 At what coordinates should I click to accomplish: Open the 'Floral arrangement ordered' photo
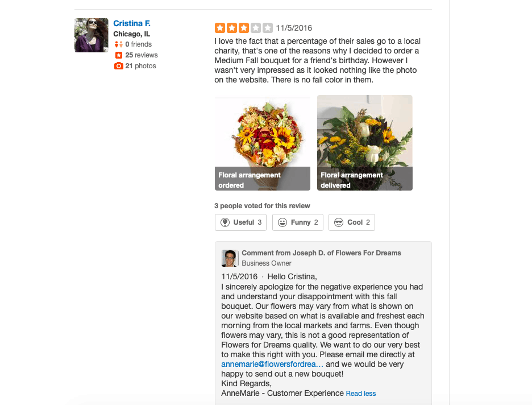[x=262, y=142]
